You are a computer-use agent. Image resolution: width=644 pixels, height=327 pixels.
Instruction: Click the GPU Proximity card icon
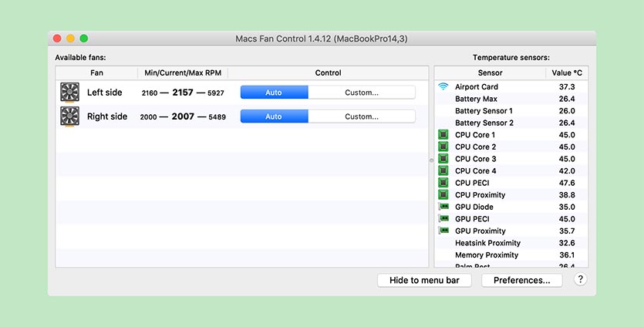443,231
